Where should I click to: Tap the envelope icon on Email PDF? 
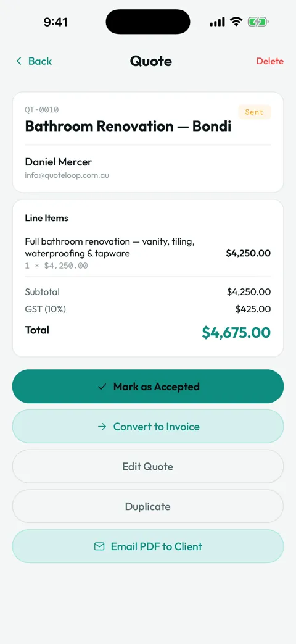pos(99,546)
